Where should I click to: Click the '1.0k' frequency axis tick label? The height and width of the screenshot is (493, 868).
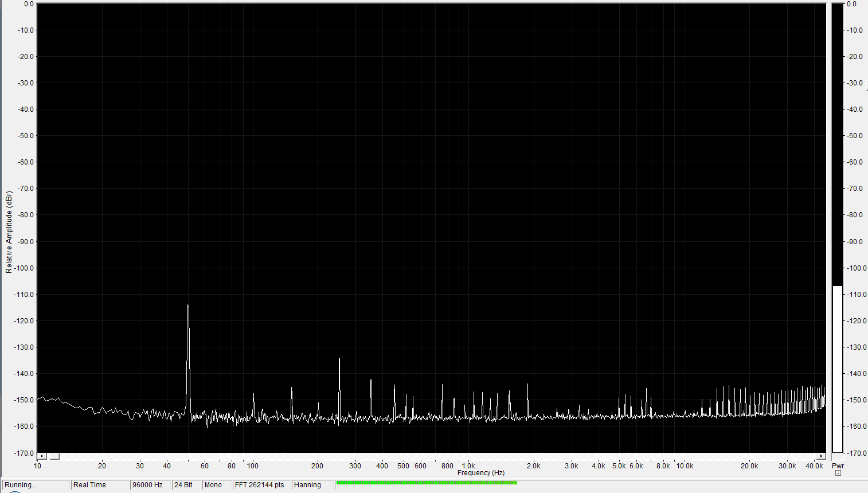(468, 466)
